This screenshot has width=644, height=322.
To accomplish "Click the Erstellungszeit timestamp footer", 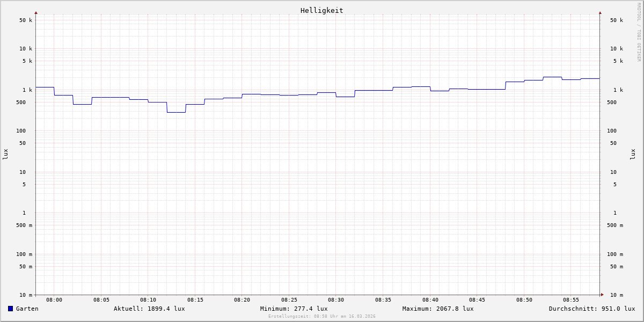I will (x=322, y=317).
